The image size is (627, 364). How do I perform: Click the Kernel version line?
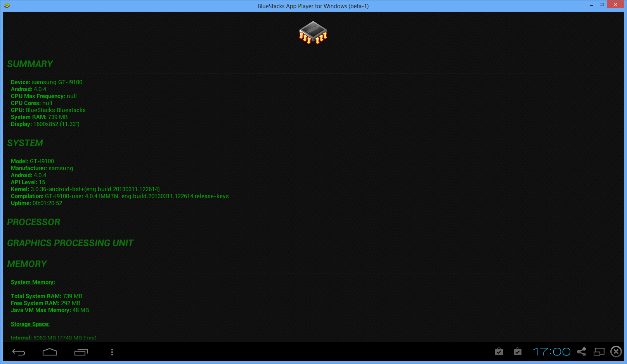point(85,189)
